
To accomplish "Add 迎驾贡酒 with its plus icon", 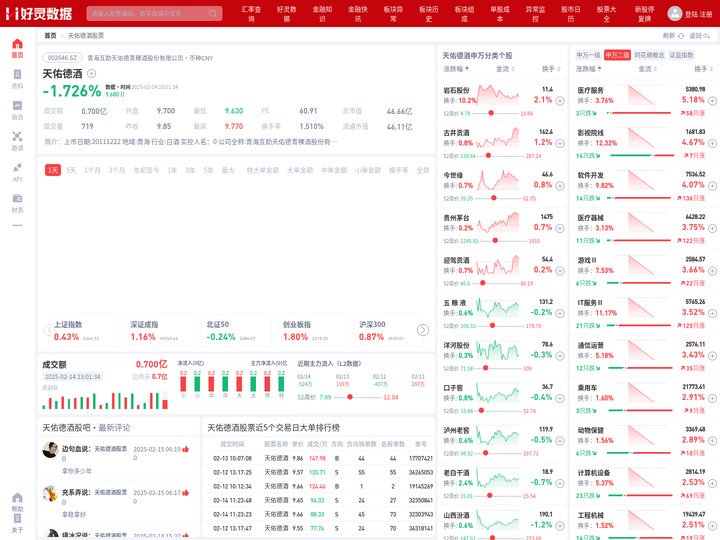I will click(560, 270).
